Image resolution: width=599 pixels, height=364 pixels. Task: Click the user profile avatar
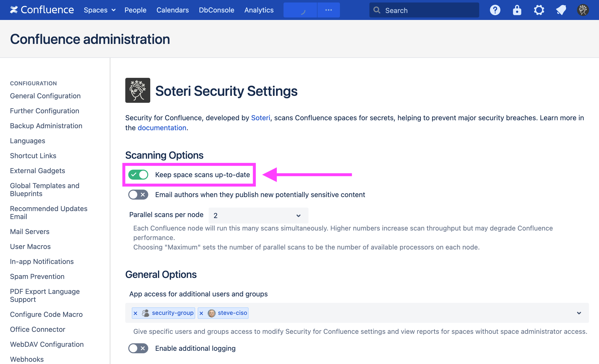(x=583, y=10)
